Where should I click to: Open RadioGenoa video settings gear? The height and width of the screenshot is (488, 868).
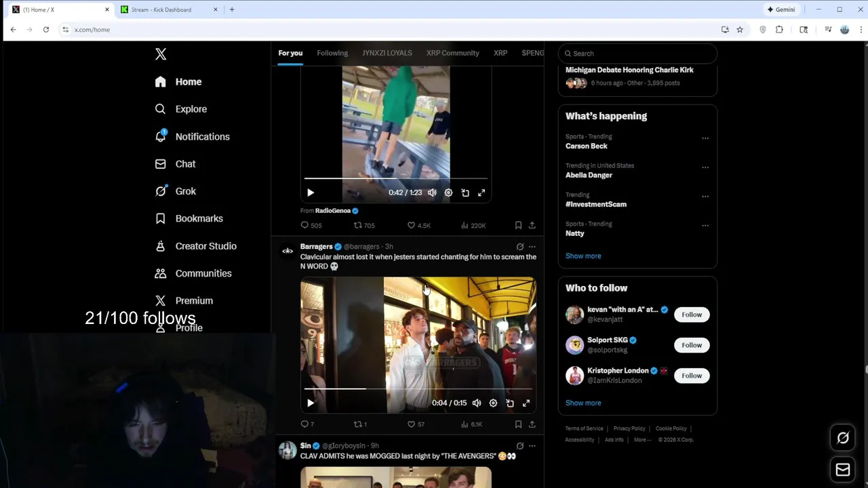448,192
